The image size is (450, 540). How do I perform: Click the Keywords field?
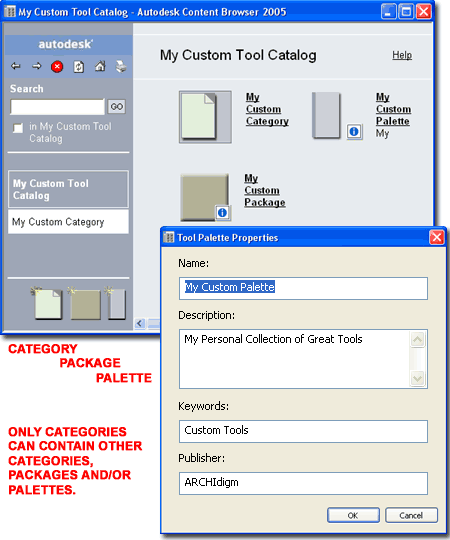point(303,431)
